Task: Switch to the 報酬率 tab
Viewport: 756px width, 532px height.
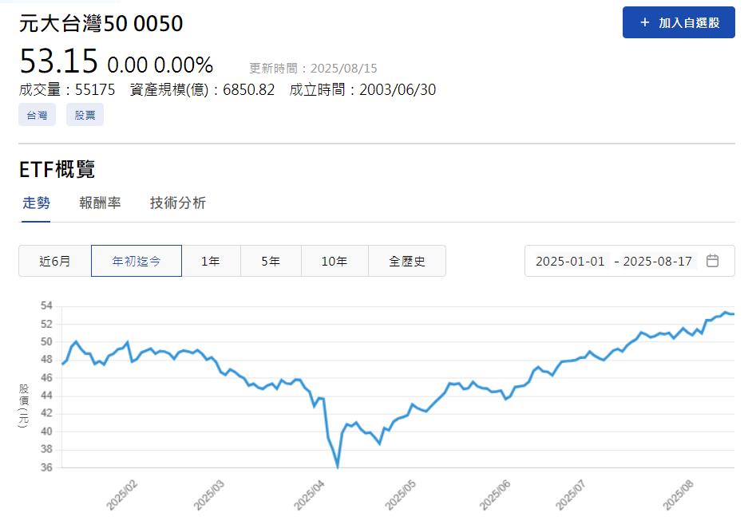Action: [100, 203]
